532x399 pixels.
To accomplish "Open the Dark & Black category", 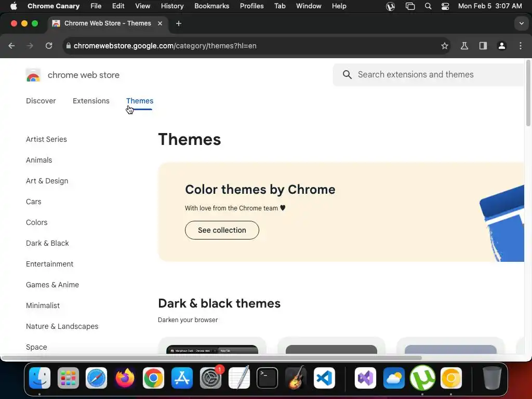I will [47, 243].
